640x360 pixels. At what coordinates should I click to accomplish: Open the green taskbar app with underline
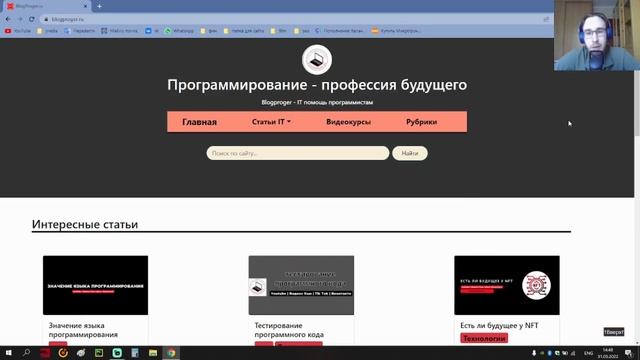point(117,353)
